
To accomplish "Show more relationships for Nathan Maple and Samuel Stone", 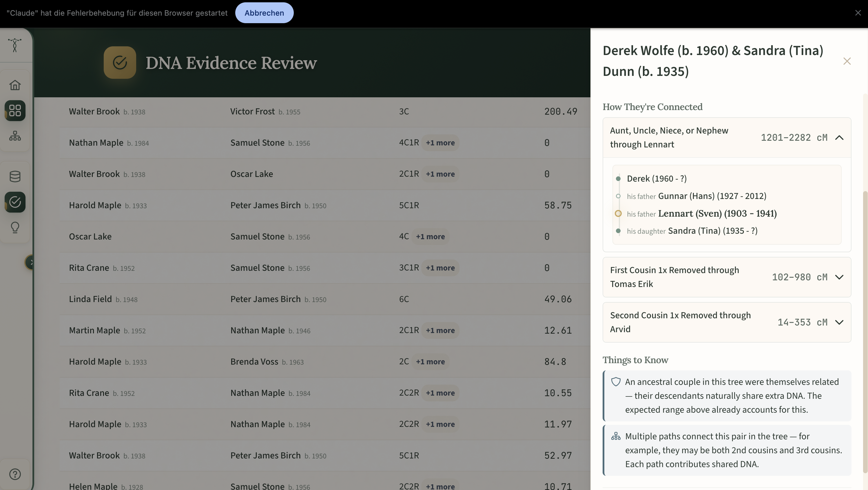I will 440,143.
